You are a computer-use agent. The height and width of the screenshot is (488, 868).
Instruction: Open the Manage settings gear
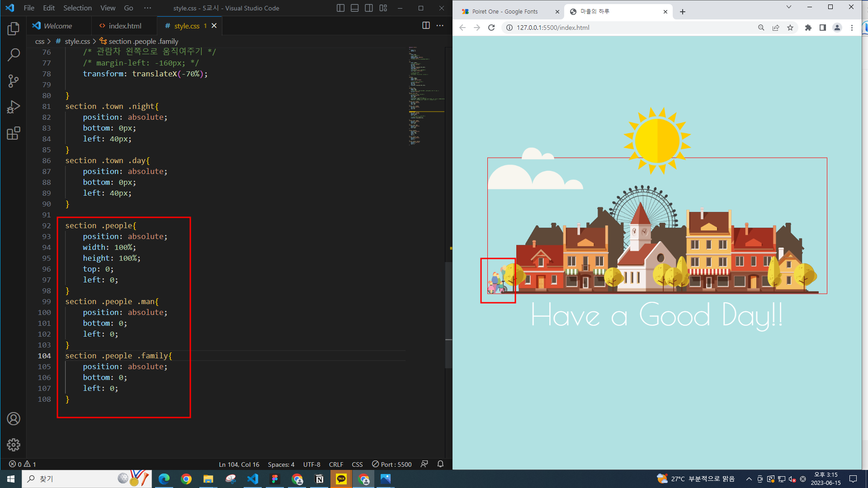tap(14, 445)
